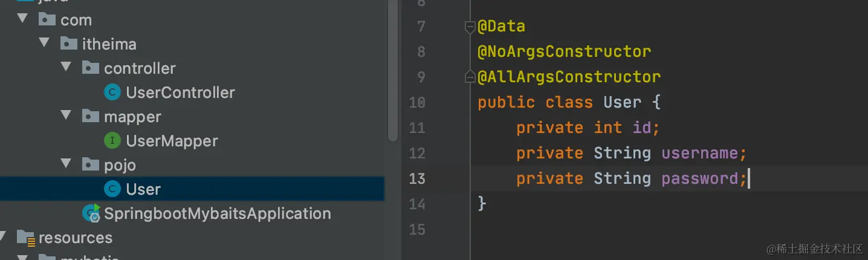The height and width of the screenshot is (260, 868).
Task: Click the resources folder icon
Action: (x=25, y=238)
